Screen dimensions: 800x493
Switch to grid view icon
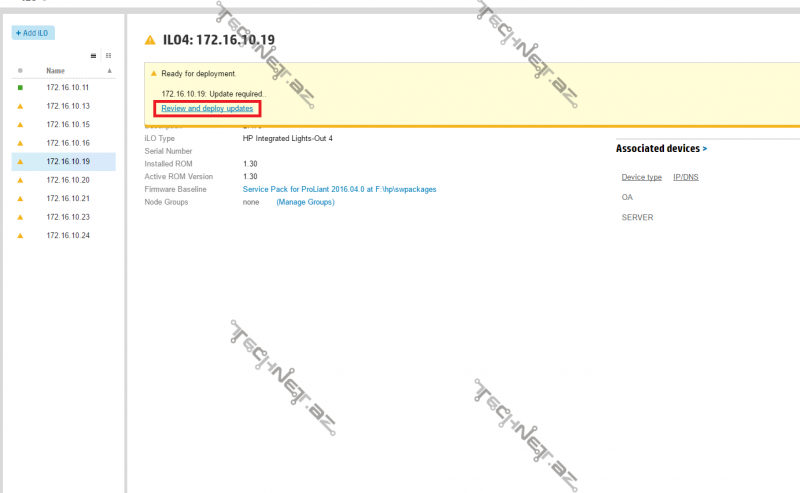tap(109, 56)
